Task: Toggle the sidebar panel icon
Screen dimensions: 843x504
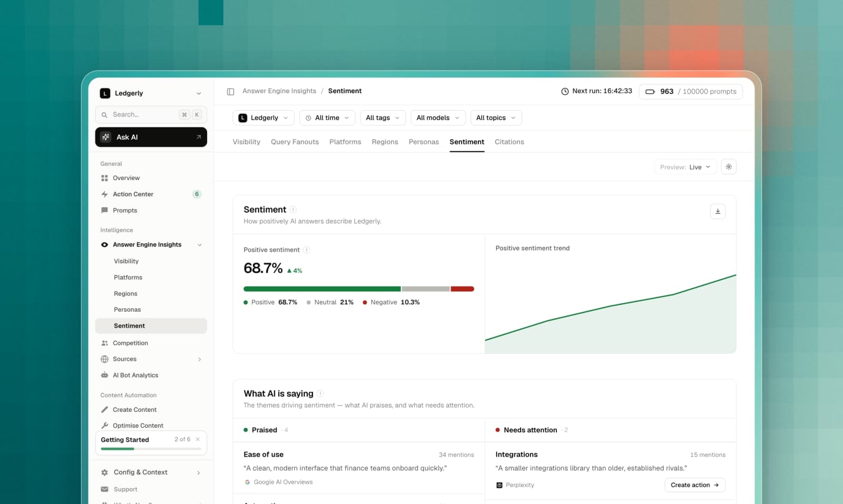Action: click(x=230, y=92)
